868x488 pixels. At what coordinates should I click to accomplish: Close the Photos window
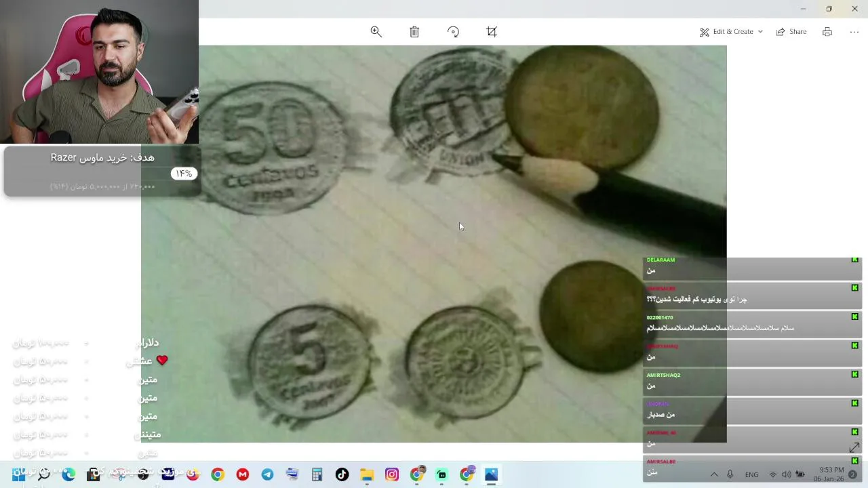[x=854, y=9]
